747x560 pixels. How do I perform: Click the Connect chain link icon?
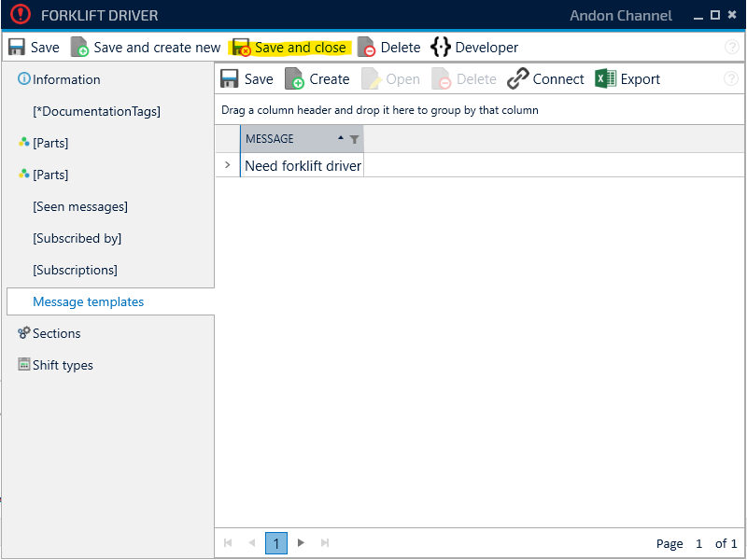coord(518,79)
